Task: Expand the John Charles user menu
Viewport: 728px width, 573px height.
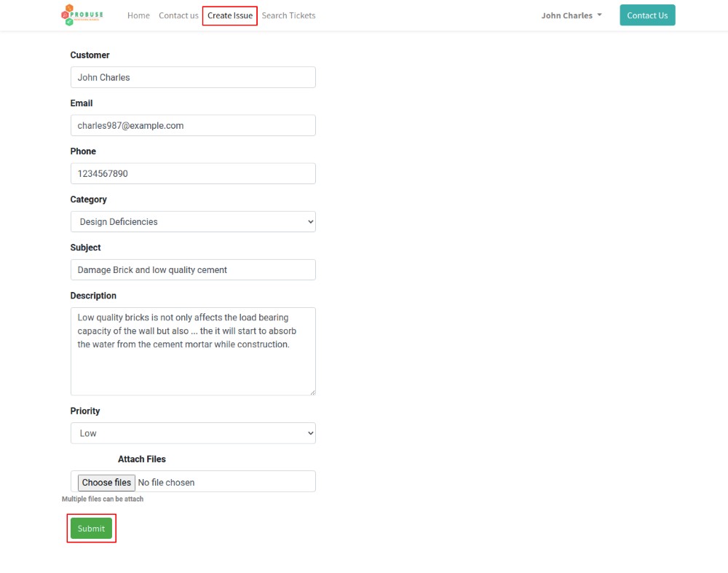Action: [x=571, y=15]
